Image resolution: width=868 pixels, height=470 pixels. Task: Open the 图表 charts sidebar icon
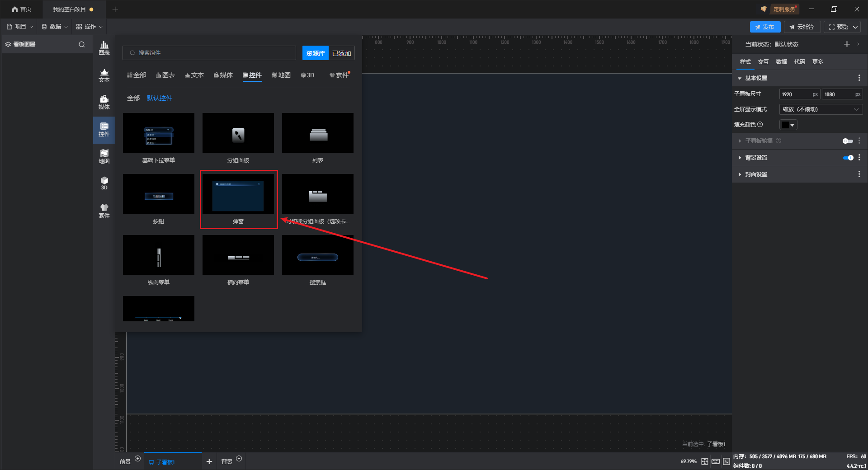pyautogui.click(x=104, y=48)
